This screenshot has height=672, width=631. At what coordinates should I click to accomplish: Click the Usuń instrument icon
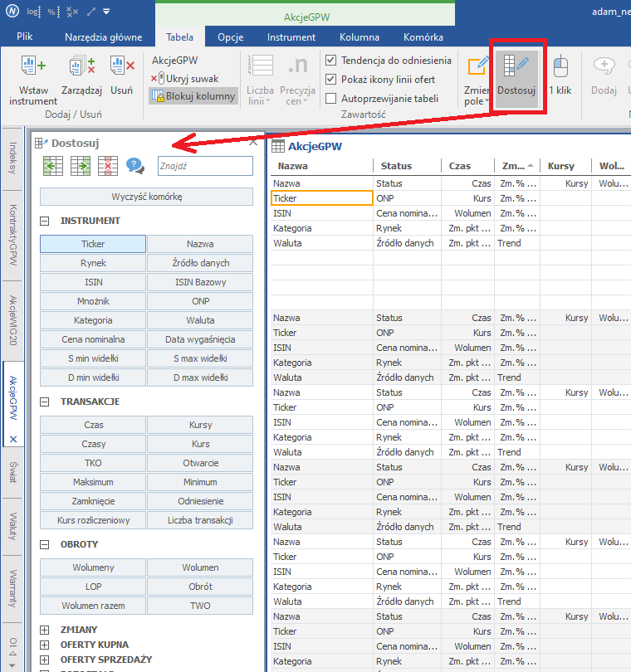tap(122, 66)
